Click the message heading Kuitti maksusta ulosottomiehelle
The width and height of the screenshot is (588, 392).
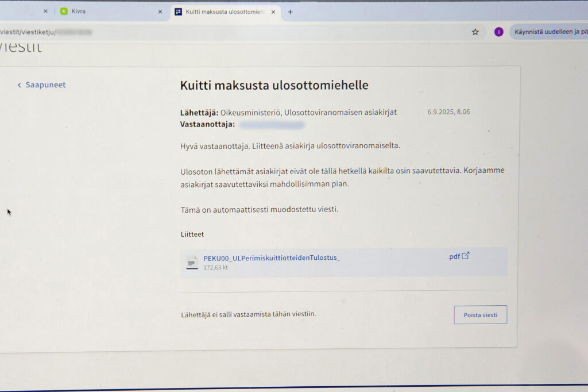point(274,86)
